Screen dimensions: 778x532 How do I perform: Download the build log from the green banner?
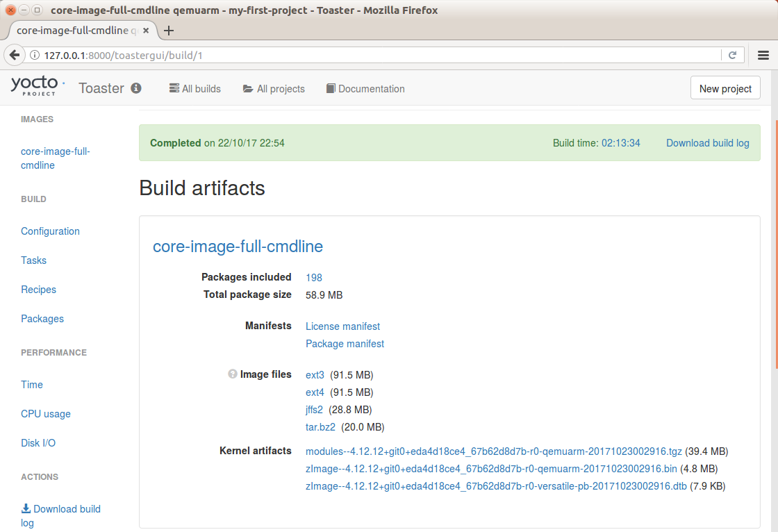coord(708,143)
